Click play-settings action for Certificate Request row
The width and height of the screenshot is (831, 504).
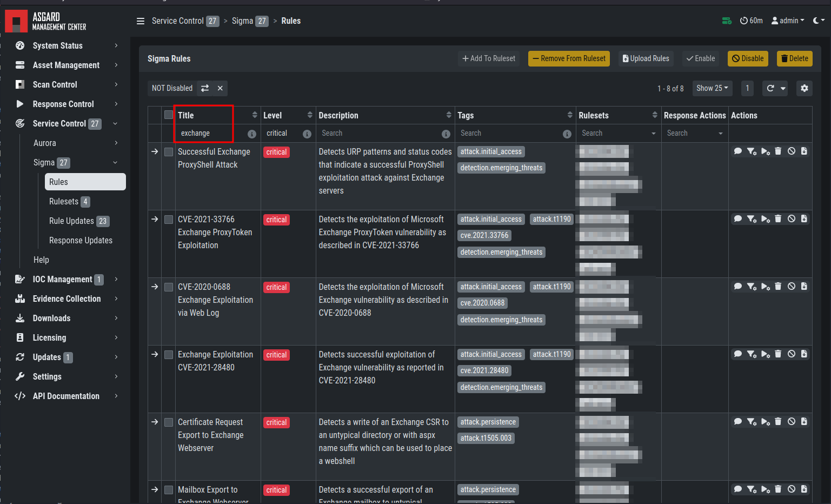click(x=765, y=422)
